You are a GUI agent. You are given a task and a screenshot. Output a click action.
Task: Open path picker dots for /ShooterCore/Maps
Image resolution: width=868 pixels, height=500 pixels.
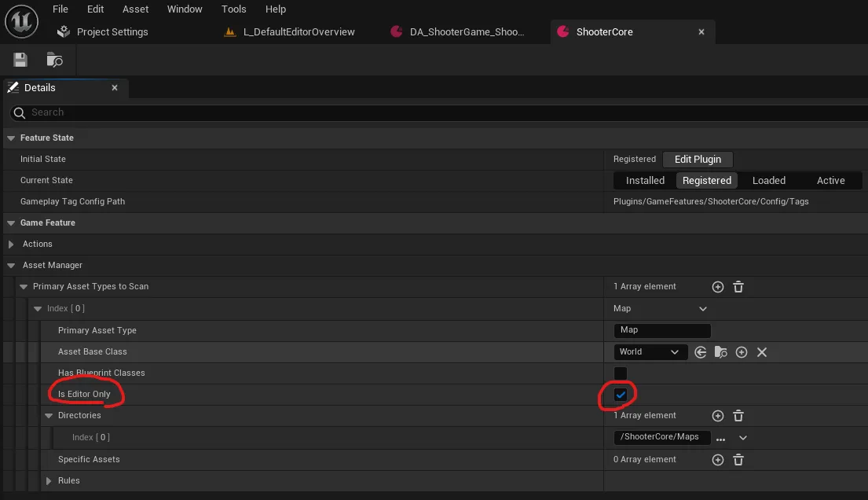point(721,439)
